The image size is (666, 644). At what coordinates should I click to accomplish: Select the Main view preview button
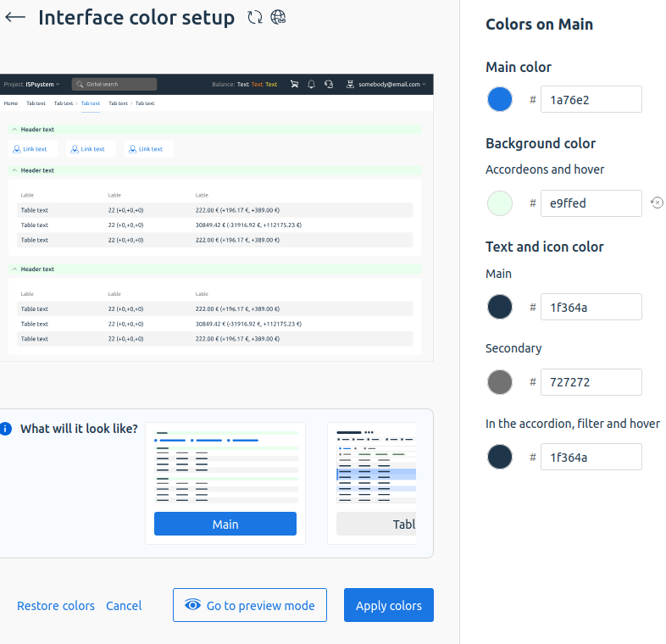point(225,524)
